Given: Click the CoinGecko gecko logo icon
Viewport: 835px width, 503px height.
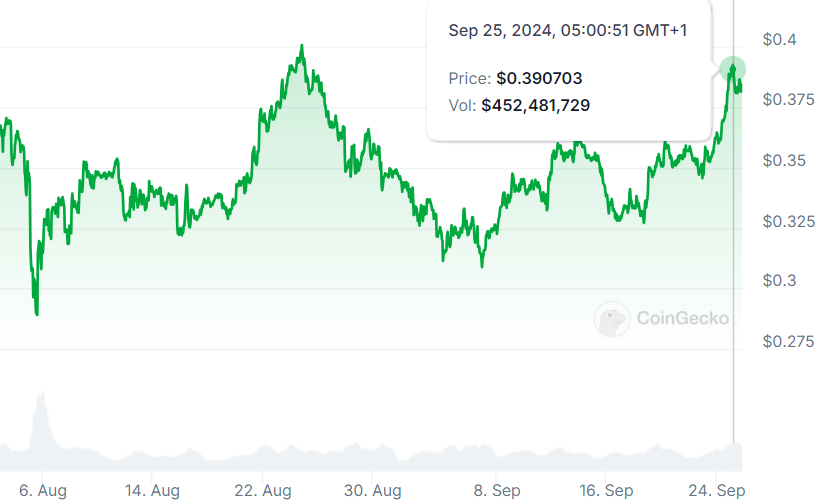Looking at the screenshot, I should coord(612,319).
